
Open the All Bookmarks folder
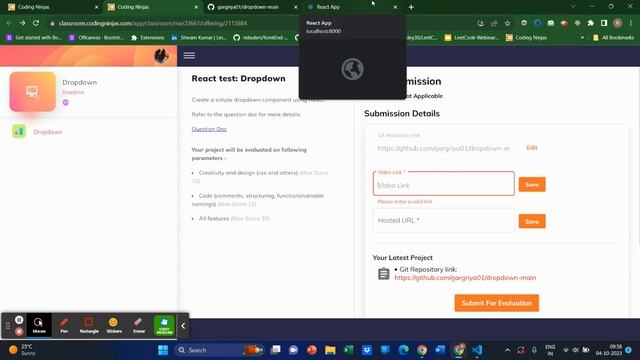(613, 38)
